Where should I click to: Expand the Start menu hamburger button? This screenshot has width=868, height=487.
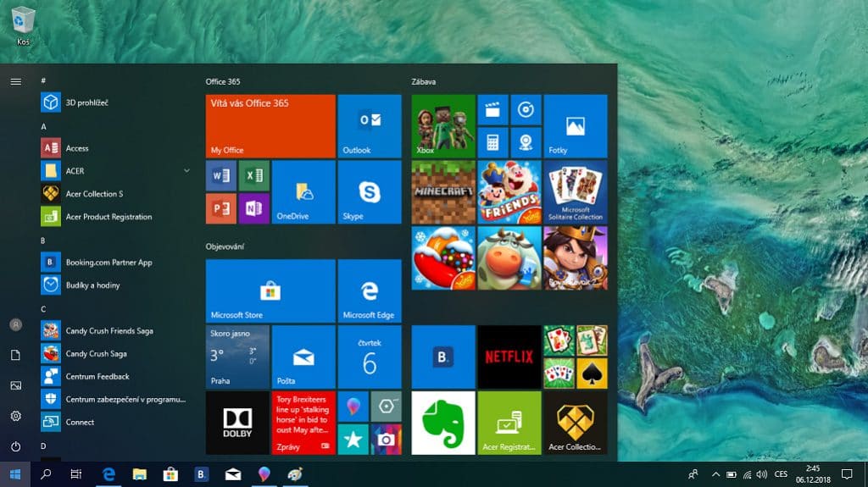point(15,81)
